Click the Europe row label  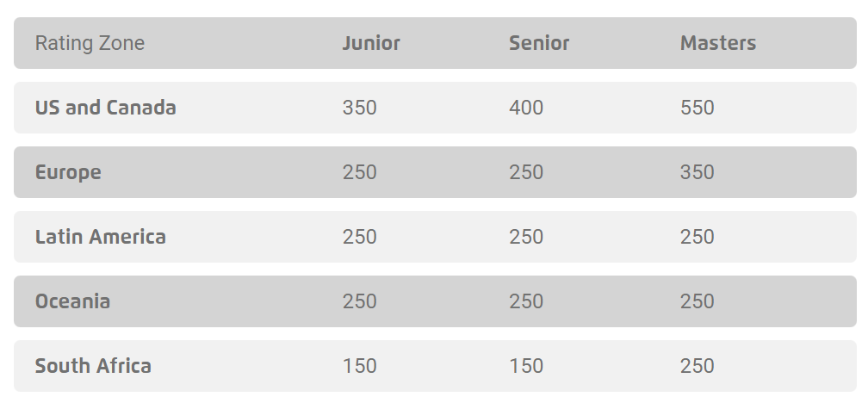pos(67,172)
